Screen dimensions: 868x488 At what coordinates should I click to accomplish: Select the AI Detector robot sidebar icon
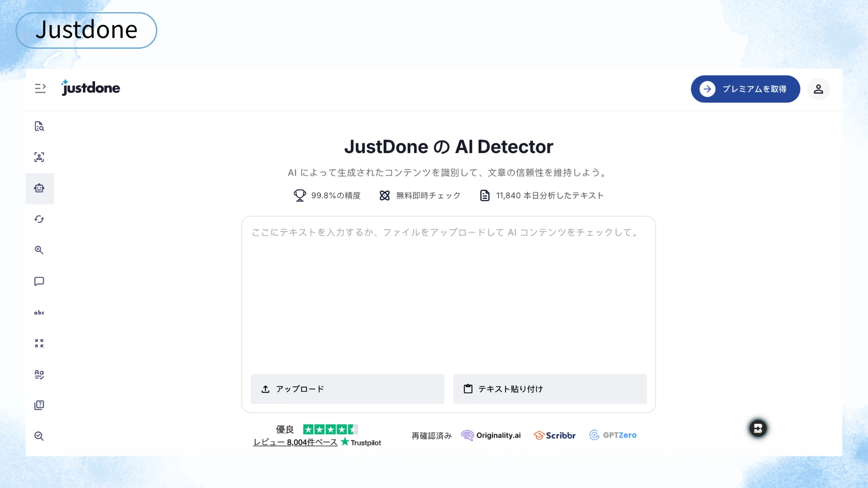tap(39, 188)
